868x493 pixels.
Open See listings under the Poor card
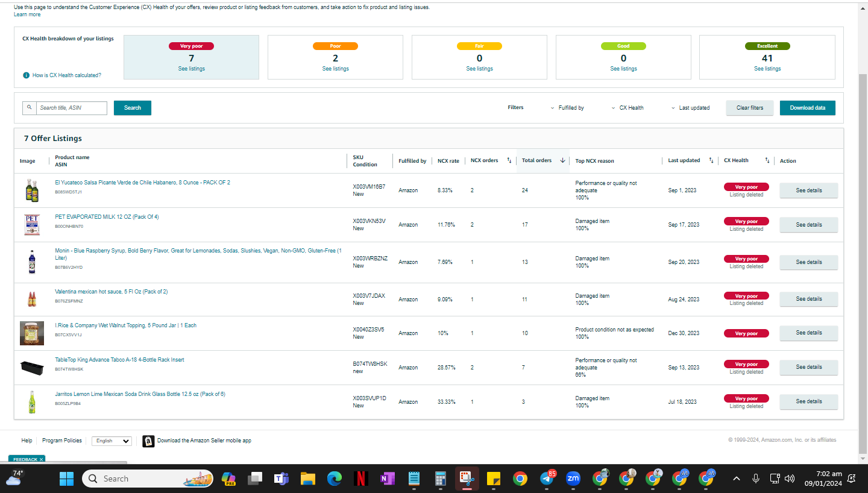[335, 69]
